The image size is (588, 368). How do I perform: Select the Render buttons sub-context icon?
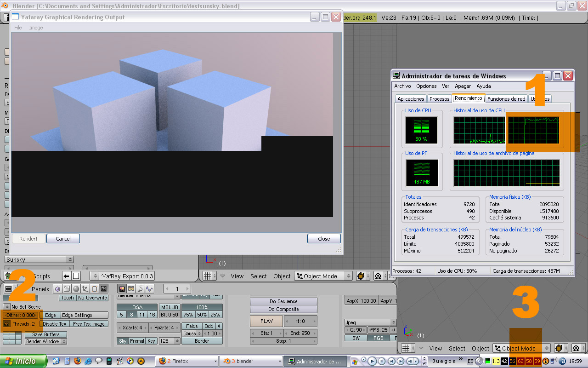point(122,289)
